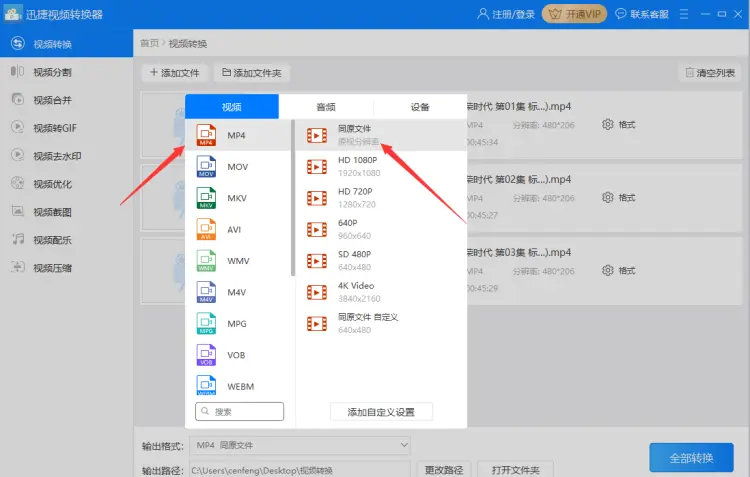Open 视频去水印 in the sidebar

[x=66, y=156]
